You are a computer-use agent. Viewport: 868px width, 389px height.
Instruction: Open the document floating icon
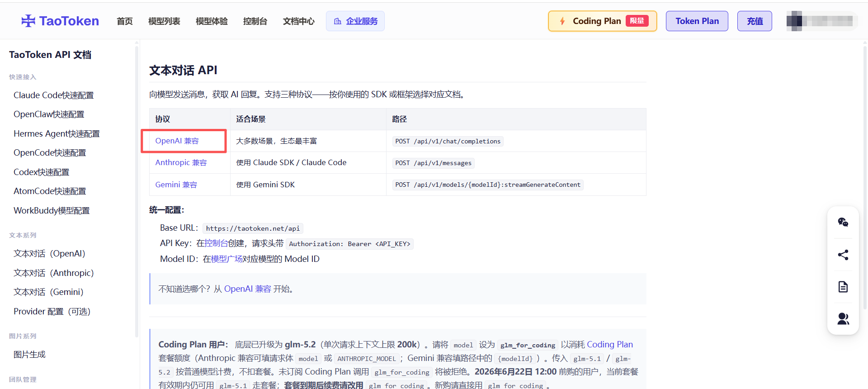coord(843,287)
